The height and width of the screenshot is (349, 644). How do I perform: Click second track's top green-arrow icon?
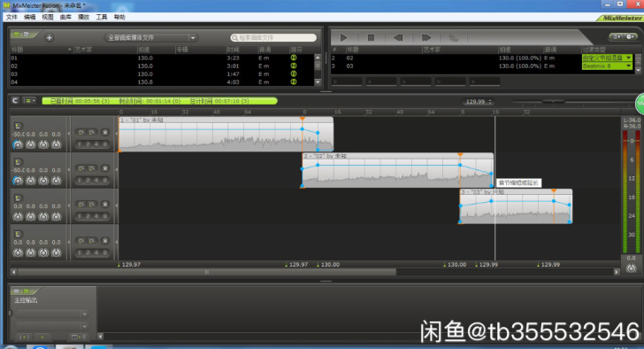18,162
